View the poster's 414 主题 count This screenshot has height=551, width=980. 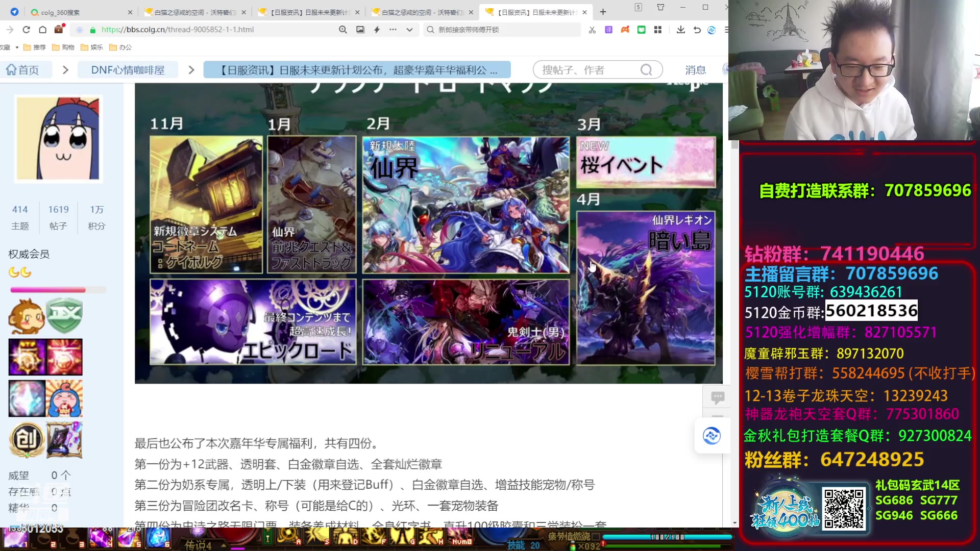[x=20, y=217]
